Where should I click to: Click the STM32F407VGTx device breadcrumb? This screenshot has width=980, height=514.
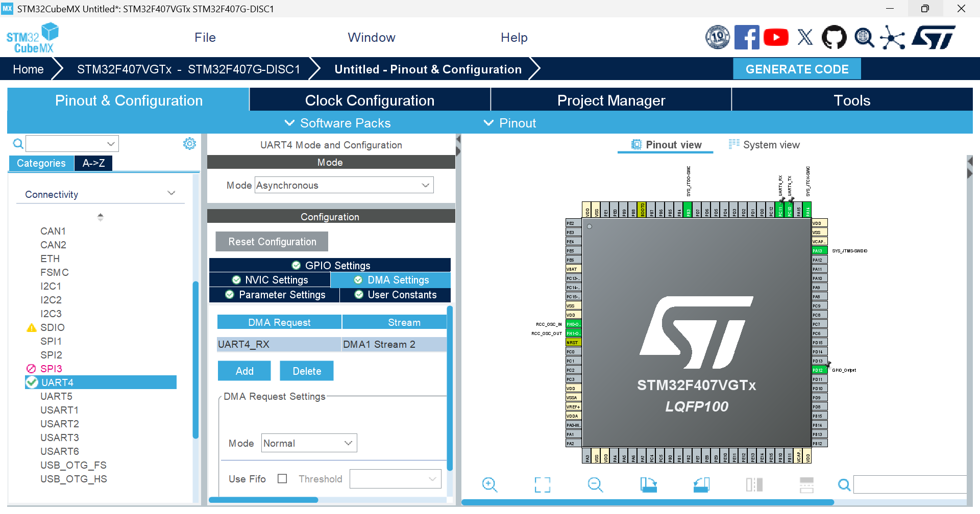point(188,69)
